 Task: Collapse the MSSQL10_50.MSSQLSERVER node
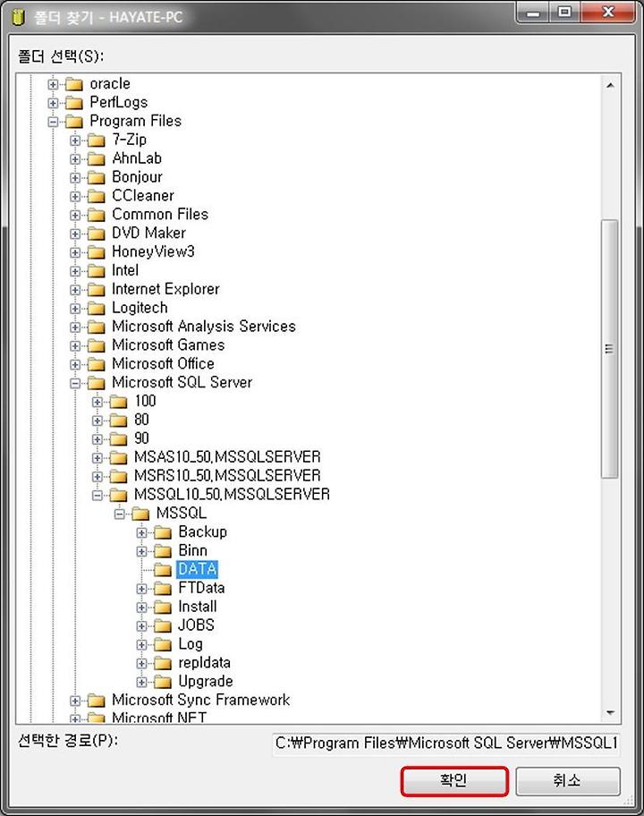click(97, 495)
